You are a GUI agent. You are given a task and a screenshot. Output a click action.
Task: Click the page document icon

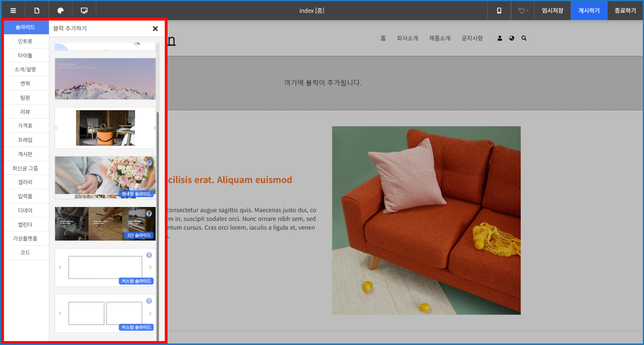point(37,11)
